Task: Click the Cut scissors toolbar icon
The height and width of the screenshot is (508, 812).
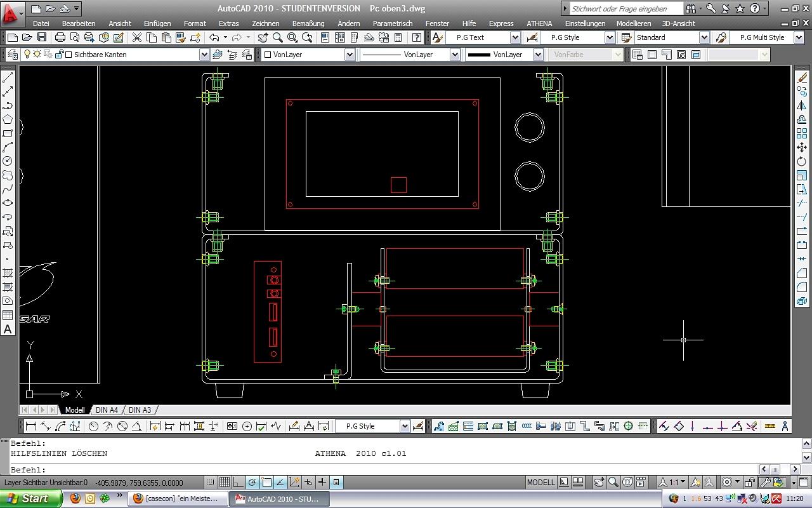Action: (136, 37)
